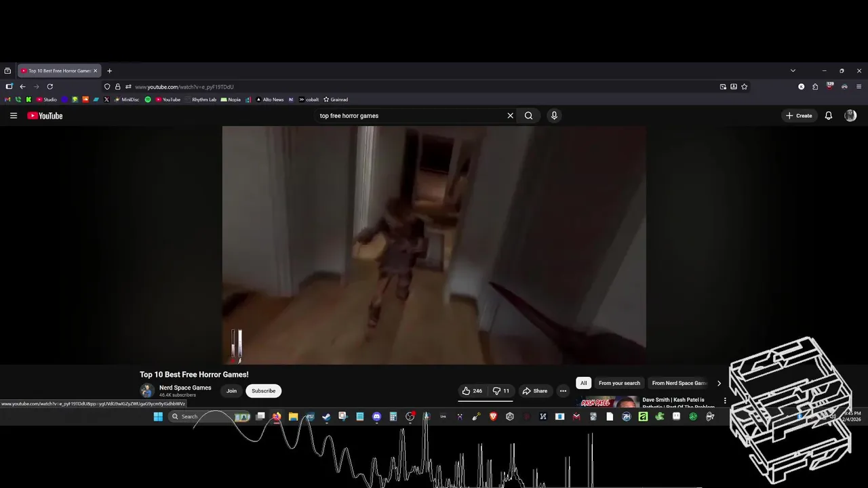Open YouTube notifications bell
The height and width of the screenshot is (488, 868).
point(828,116)
